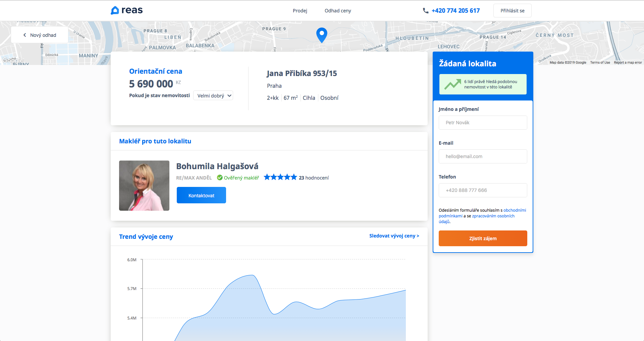Focus the Telefon input field
Screen dimensions: 644x341
[483, 190]
